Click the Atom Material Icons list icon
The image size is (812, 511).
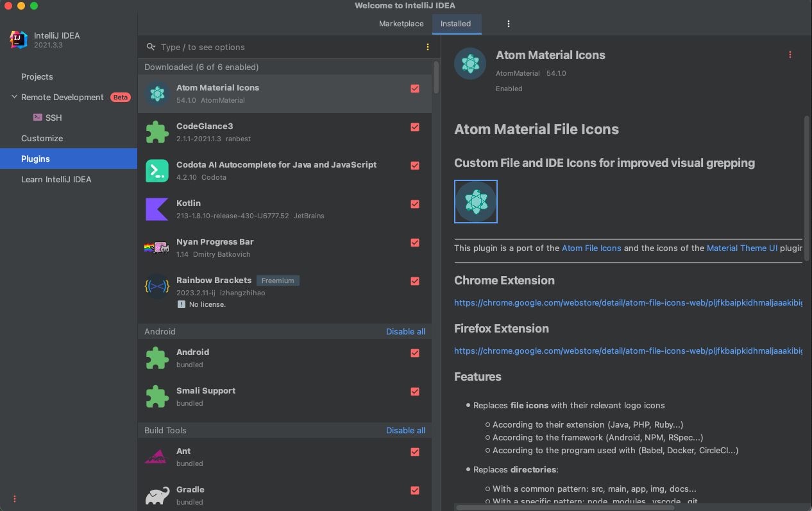157,94
